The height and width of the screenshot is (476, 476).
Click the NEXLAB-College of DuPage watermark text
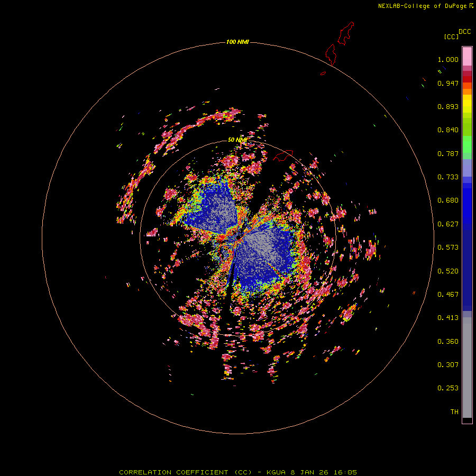425,6
